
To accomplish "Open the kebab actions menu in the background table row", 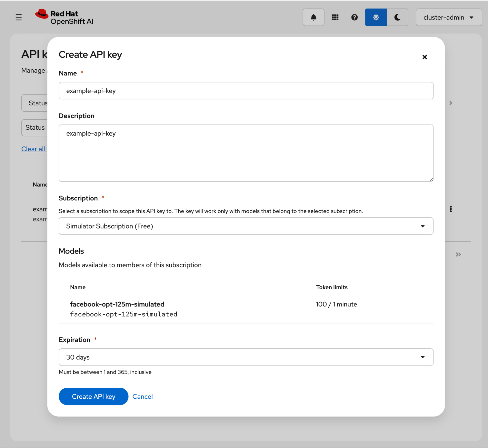I will (x=451, y=209).
